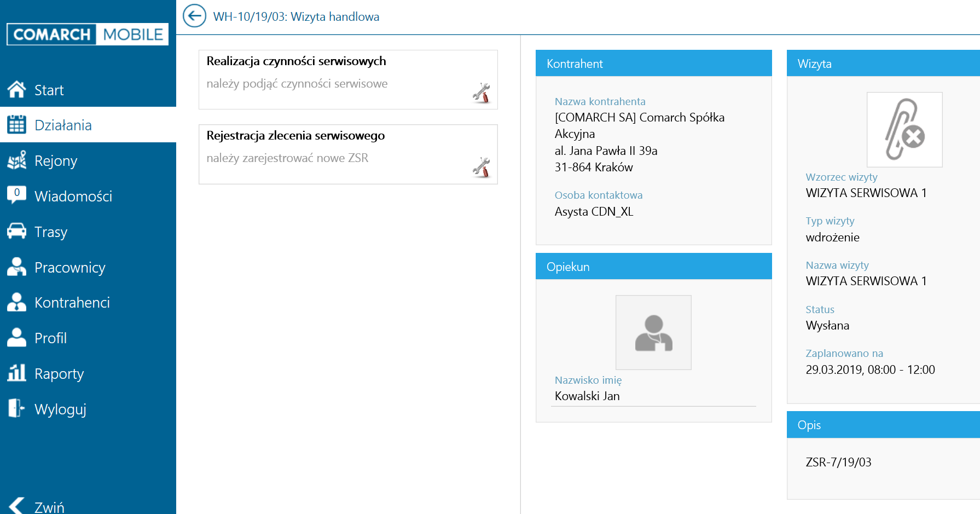Click the Raporty chart icon

pyautogui.click(x=17, y=373)
